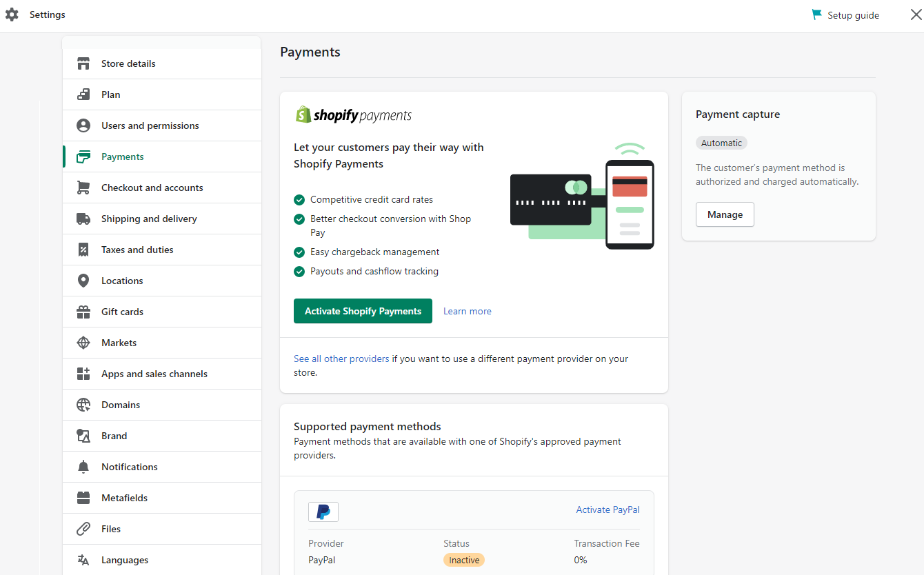Click Manage under Payment capture

pyautogui.click(x=725, y=214)
